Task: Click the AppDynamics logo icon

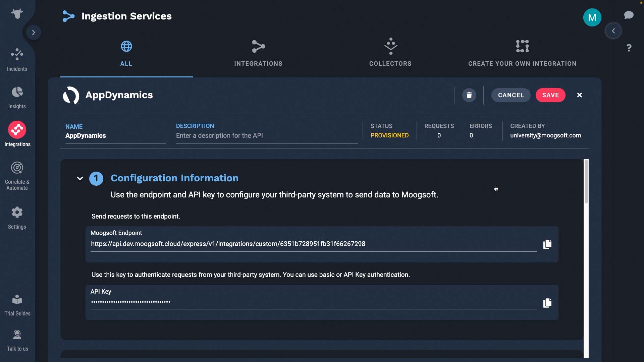Action: coord(71,95)
